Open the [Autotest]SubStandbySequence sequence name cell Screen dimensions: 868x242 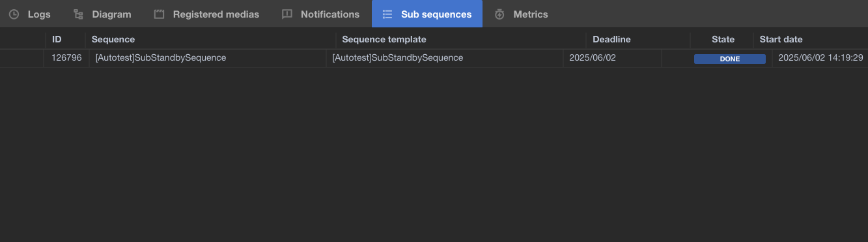coord(161,58)
